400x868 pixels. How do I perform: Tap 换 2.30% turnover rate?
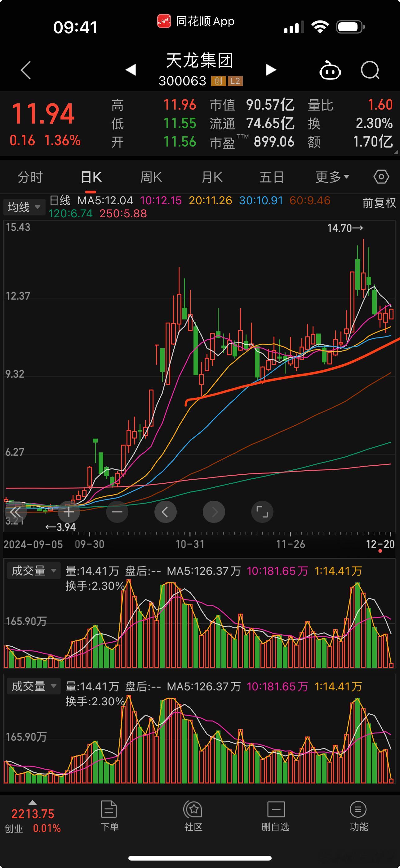point(374,123)
